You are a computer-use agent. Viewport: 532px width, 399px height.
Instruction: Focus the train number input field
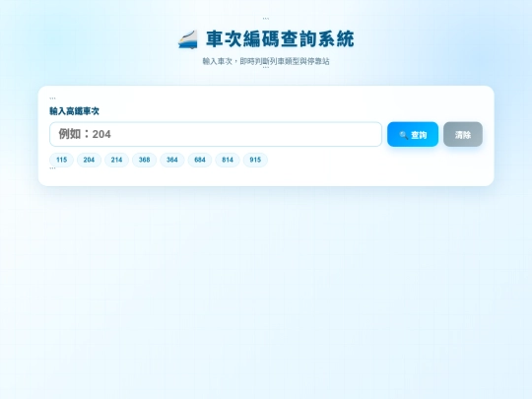216,134
